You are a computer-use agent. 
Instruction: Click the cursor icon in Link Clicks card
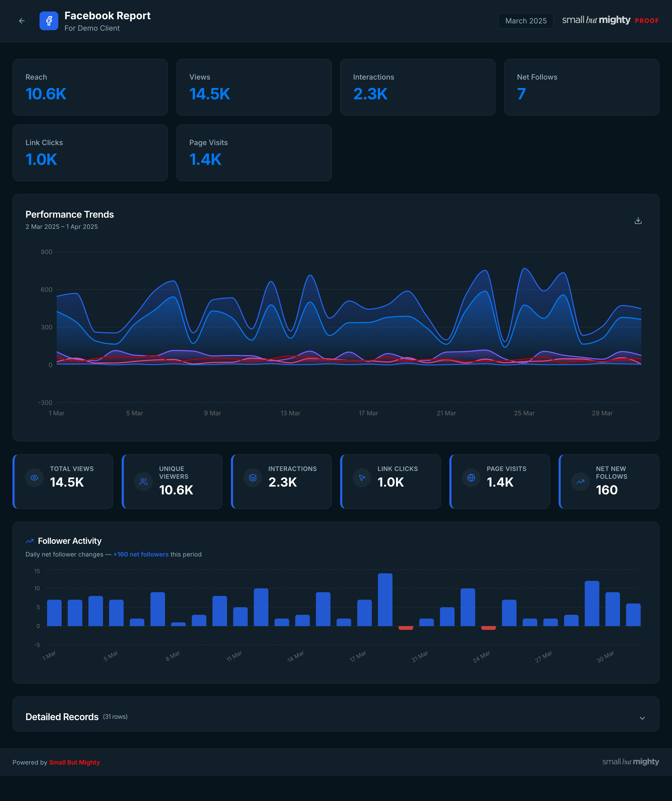pyautogui.click(x=362, y=477)
